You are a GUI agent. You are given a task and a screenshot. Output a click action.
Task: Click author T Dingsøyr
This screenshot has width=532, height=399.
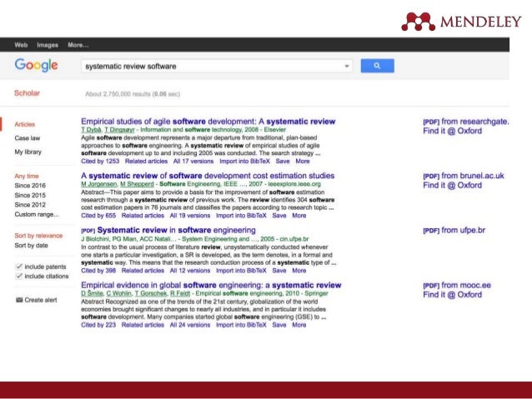[x=119, y=129]
